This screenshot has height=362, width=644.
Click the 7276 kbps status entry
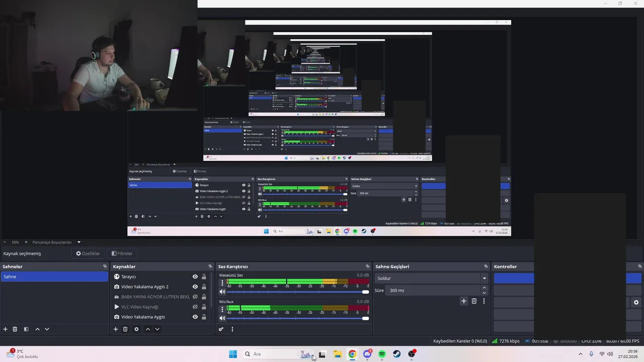[x=506, y=341]
